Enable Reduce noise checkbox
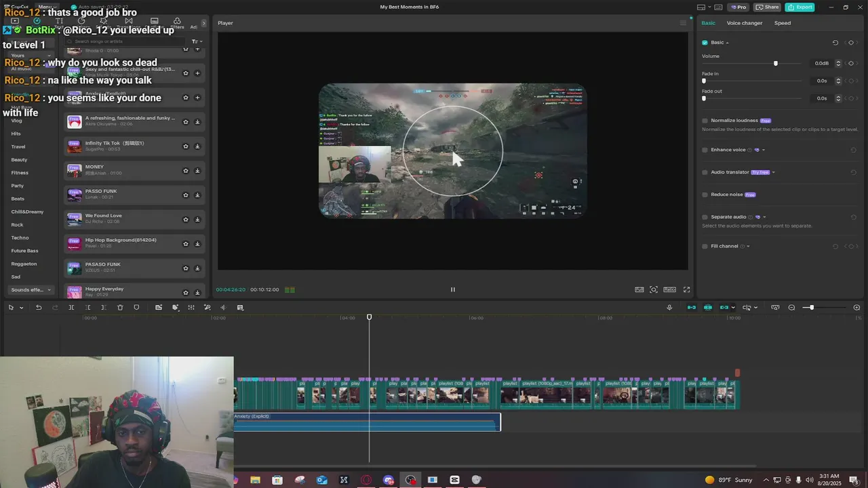This screenshot has height=488, width=868. point(705,195)
